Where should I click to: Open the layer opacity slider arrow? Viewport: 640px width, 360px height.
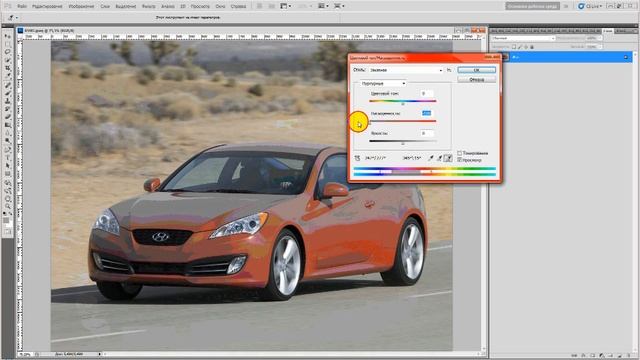600,38
